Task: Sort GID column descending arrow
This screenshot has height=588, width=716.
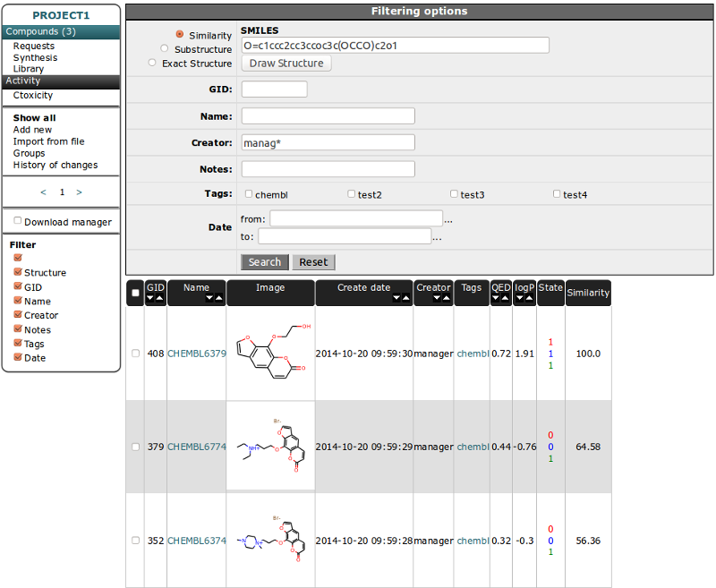Action: pyautogui.click(x=150, y=298)
